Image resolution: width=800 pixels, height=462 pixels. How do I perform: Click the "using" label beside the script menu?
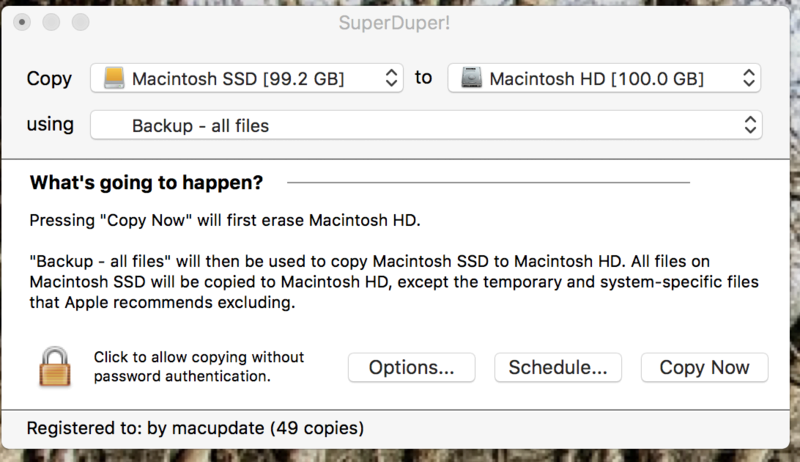[x=50, y=125]
